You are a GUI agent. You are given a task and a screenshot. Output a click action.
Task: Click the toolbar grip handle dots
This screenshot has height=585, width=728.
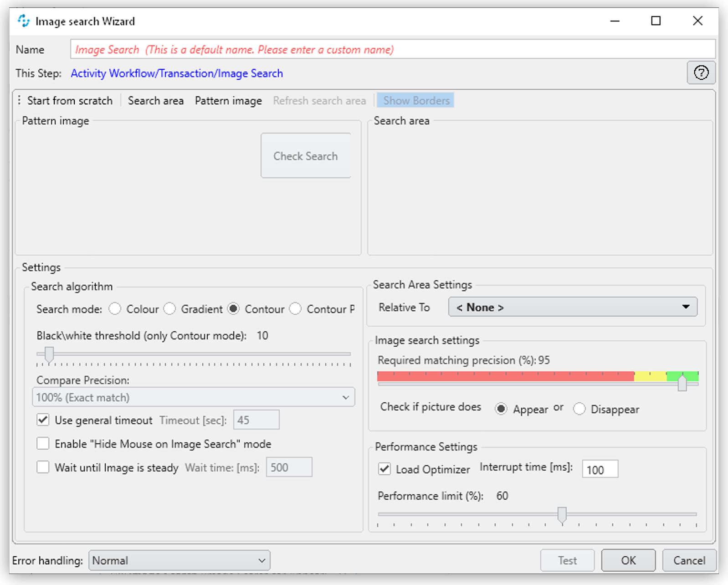19,100
